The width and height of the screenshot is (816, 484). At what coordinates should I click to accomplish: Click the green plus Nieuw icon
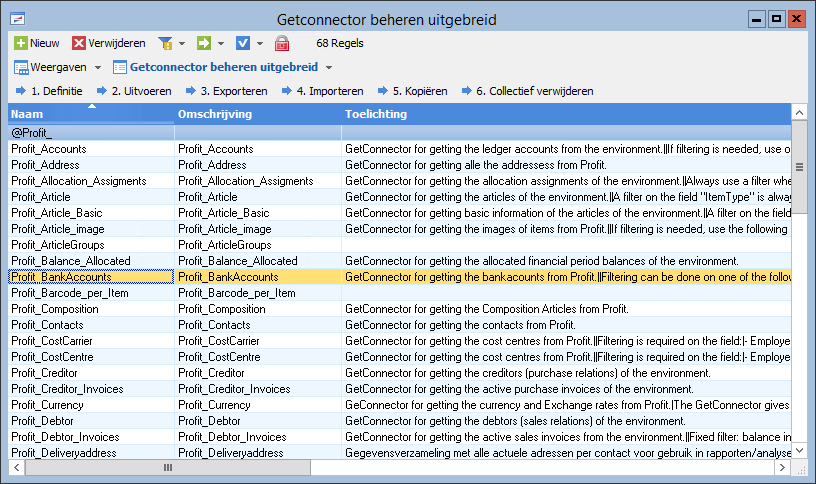coord(21,43)
